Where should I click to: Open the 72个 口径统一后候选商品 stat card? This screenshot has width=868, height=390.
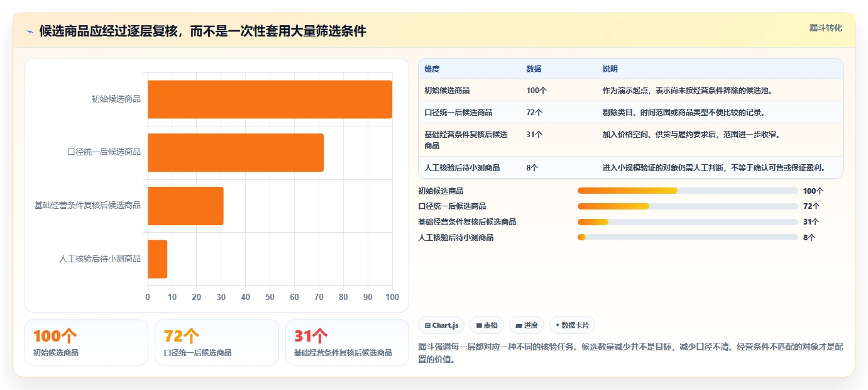(216, 342)
